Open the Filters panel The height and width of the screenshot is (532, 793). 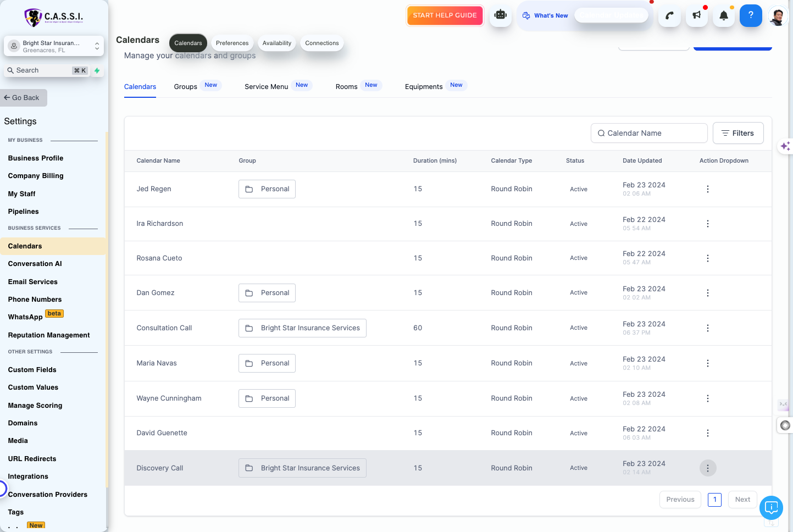pos(738,133)
